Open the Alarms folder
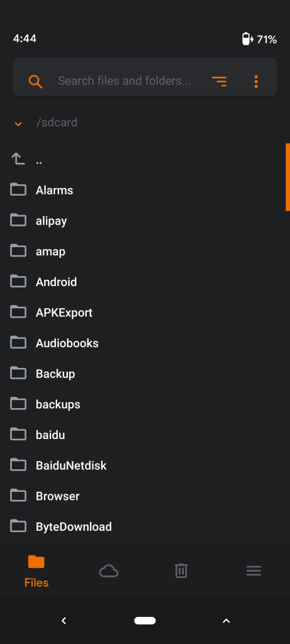This screenshot has width=290, height=644. pos(145,190)
